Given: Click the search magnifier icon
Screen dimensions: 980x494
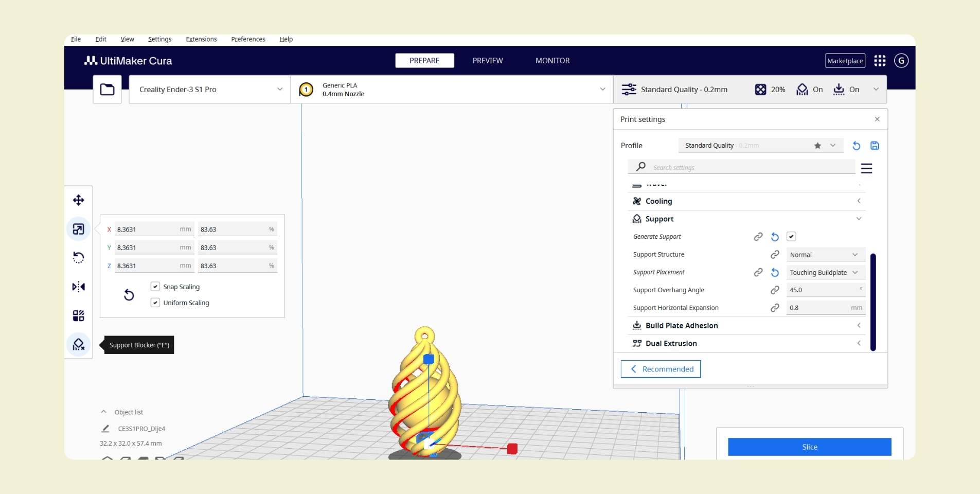Looking at the screenshot, I should click(x=640, y=167).
